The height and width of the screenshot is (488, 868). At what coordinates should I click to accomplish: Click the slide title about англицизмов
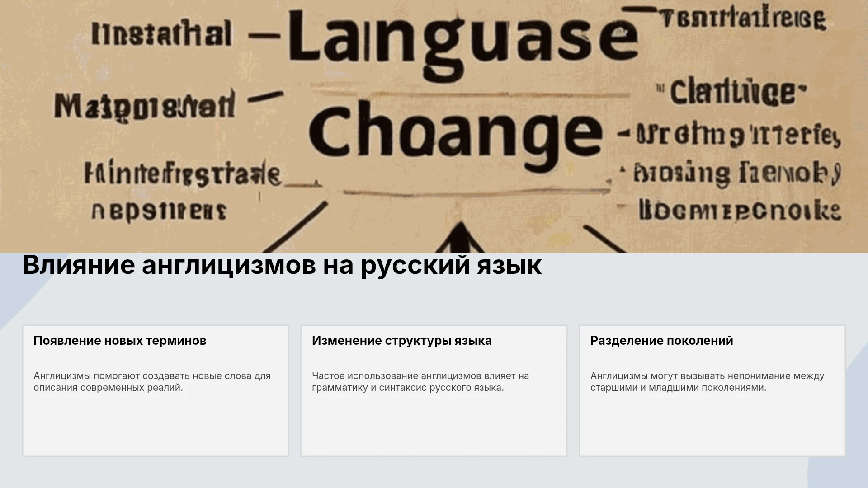pyautogui.click(x=282, y=265)
